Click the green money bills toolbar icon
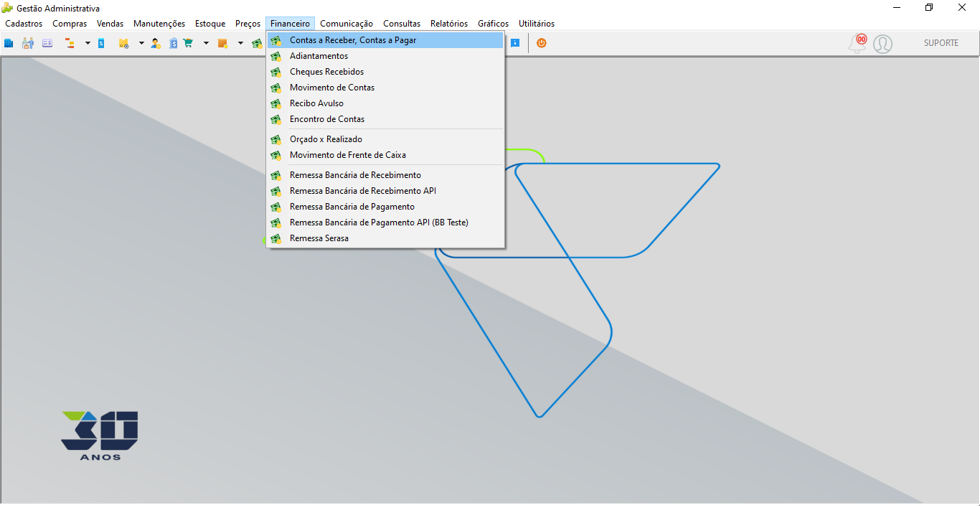Viewport: 980px width, 506px height. [258, 43]
